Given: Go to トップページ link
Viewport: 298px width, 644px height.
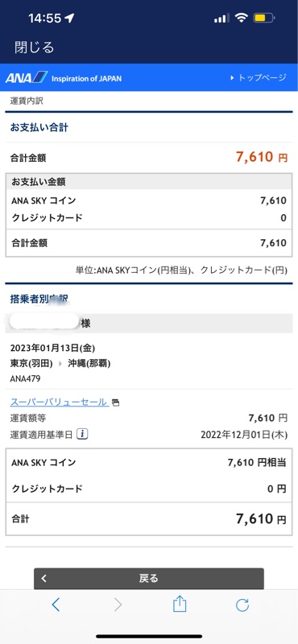Looking at the screenshot, I should [263, 77].
